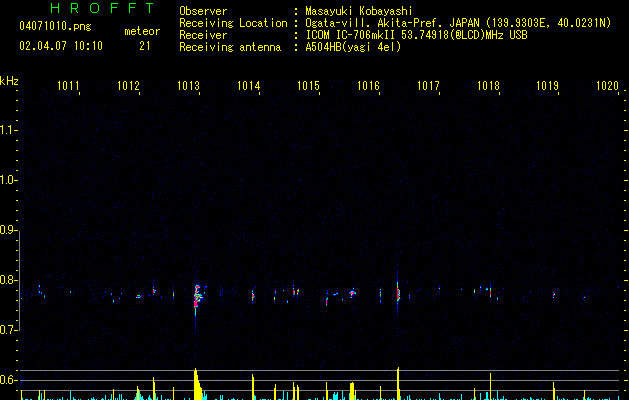Click time axis marker 1018
Screen dimensions: 629x400
488,86
